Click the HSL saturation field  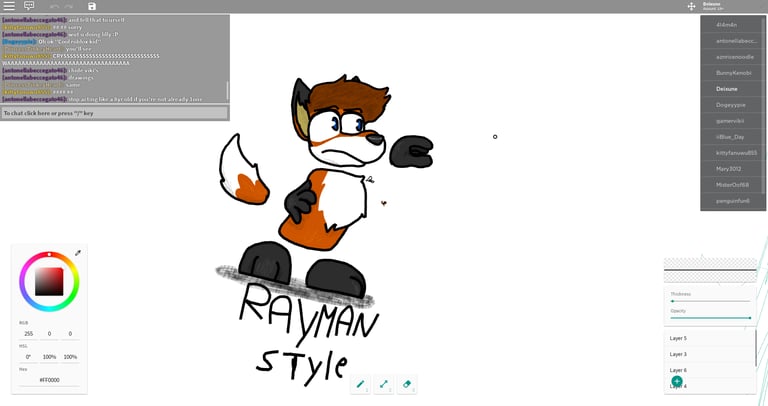pos(49,357)
